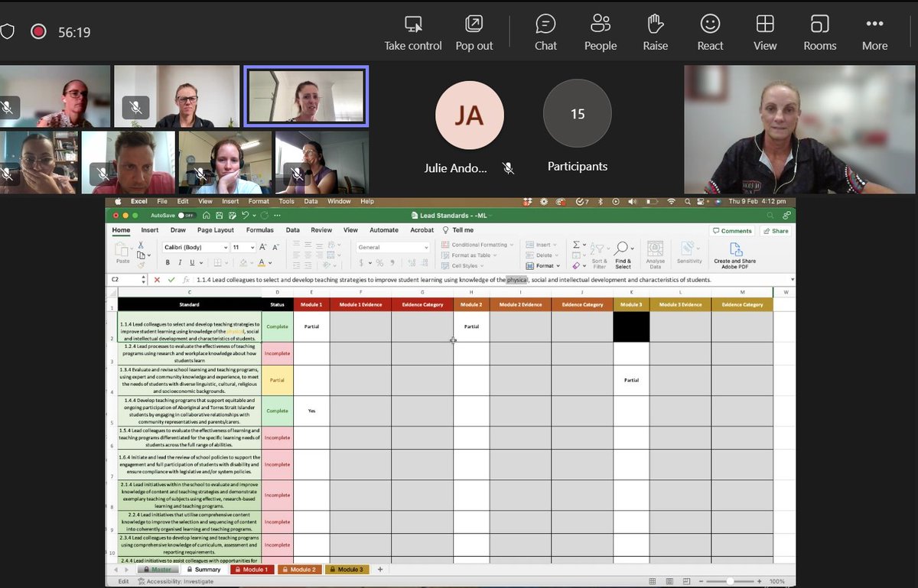Click Create and Share Adobe PDF
Image resolution: width=918 pixels, height=588 pixels.
(734, 254)
